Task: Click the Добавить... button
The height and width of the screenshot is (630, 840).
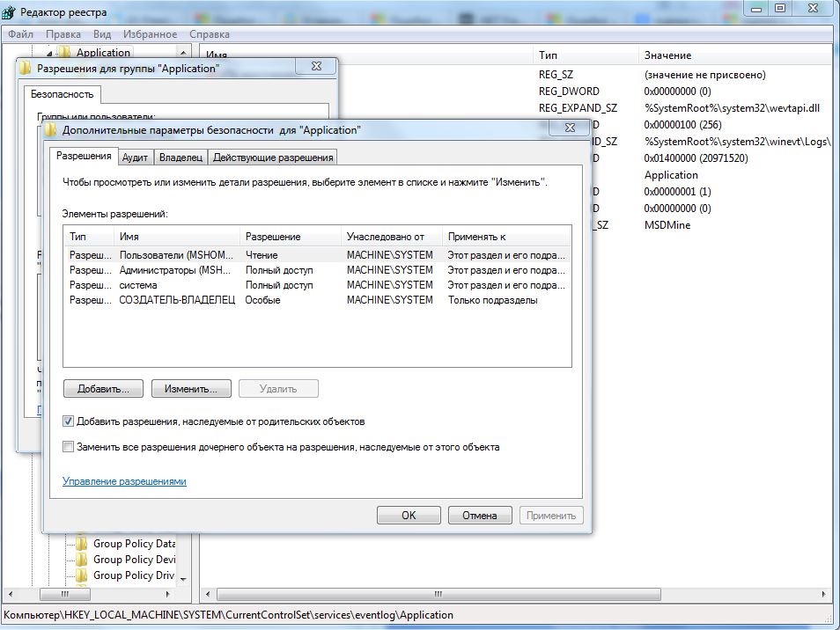Action: click(x=103, y=389)
